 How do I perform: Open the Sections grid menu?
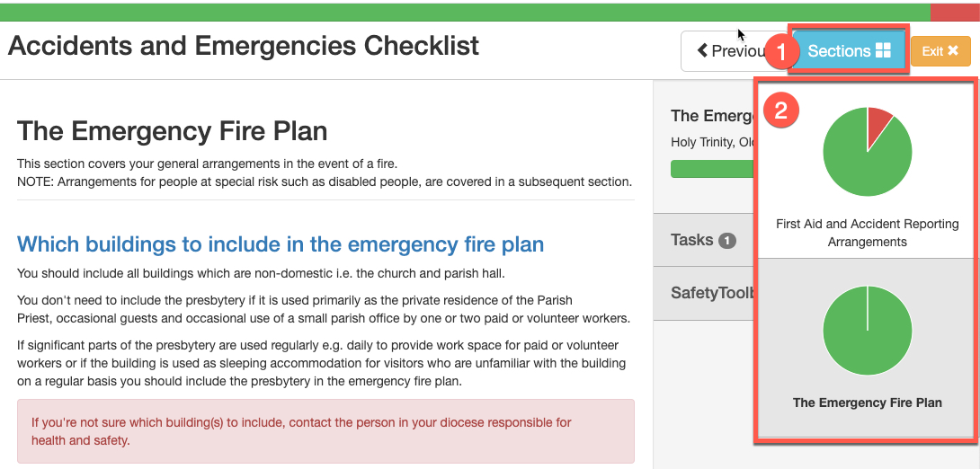coord(849,50)
